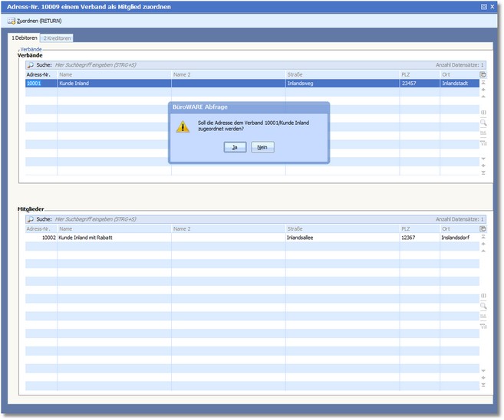Switch to the 2 Kreditoren tab
Image resolution: width=504 pixels, height=420 pixels.
tap(56, 38)
